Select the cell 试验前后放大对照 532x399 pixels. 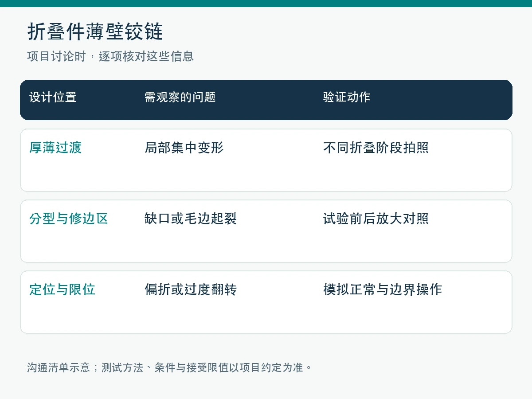[x=376, y=219]
